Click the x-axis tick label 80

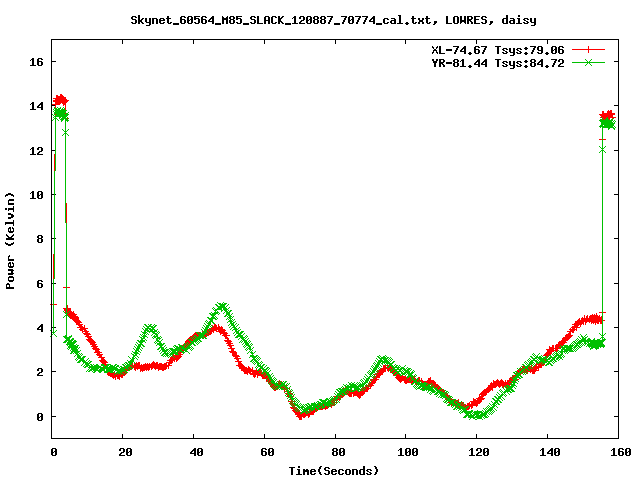coord(338,452)
